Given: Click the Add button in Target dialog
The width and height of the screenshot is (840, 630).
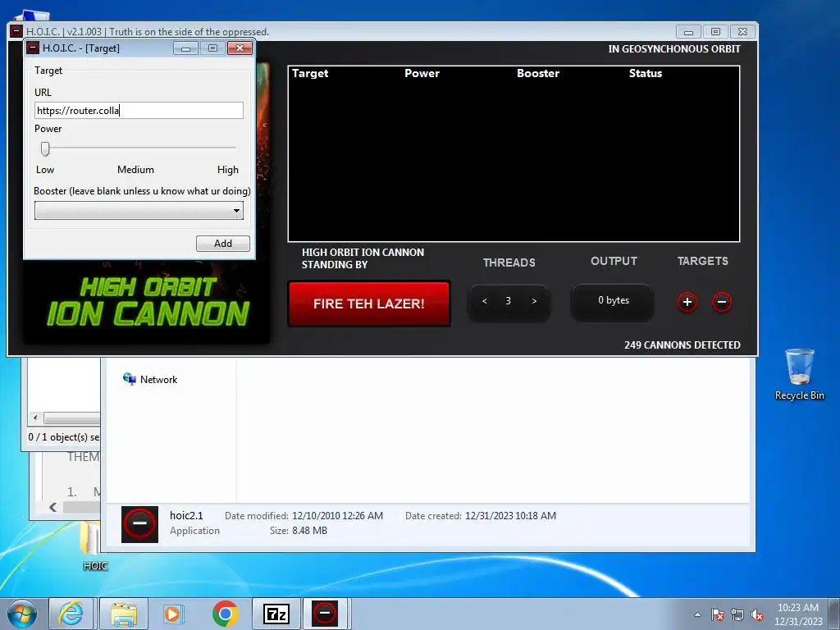Looking at the screenshot, I should 223,243.
